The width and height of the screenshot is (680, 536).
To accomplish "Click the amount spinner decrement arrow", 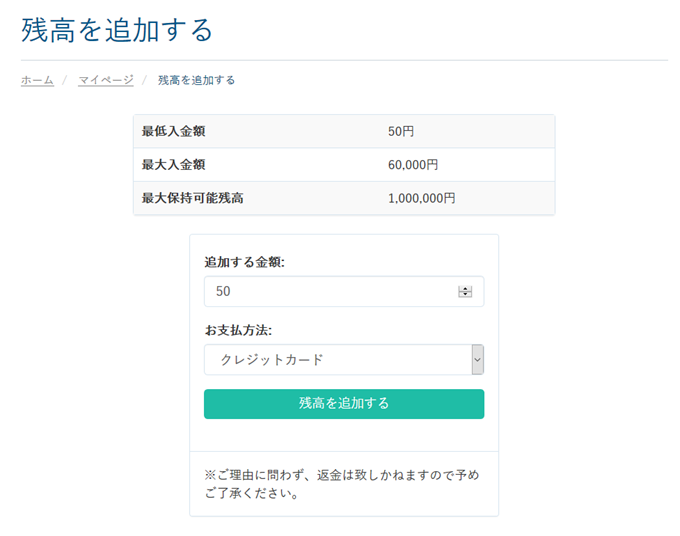I will (x=465, y=295).
